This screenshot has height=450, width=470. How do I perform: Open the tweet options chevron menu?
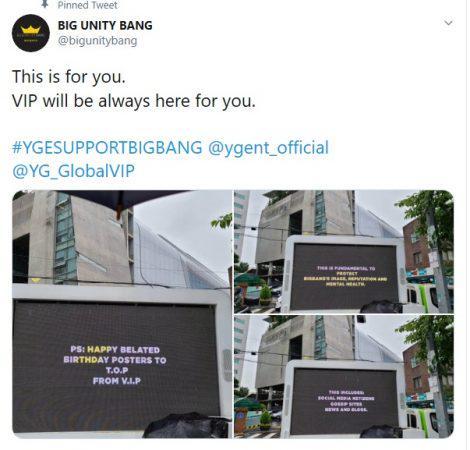pos(448,23)
